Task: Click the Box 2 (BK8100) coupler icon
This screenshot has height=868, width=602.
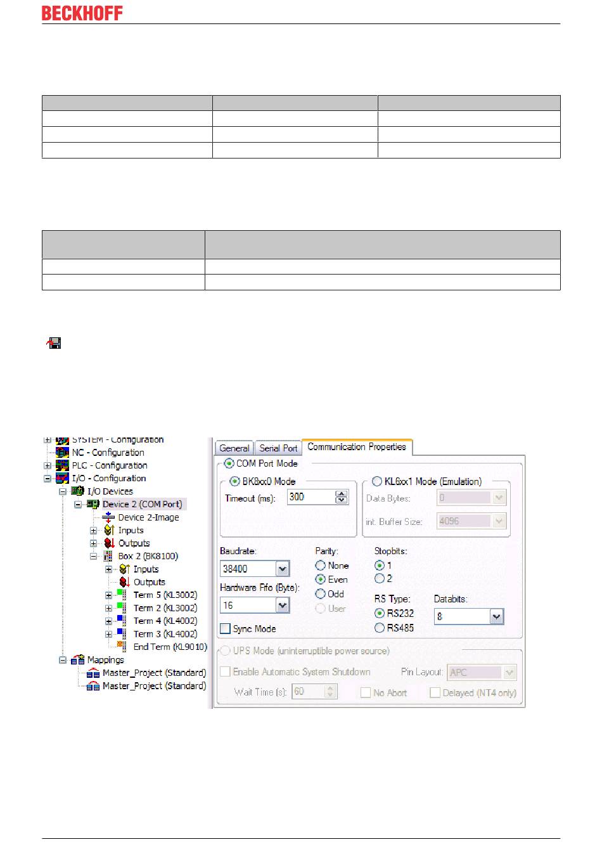Action: tap(108, 556)
